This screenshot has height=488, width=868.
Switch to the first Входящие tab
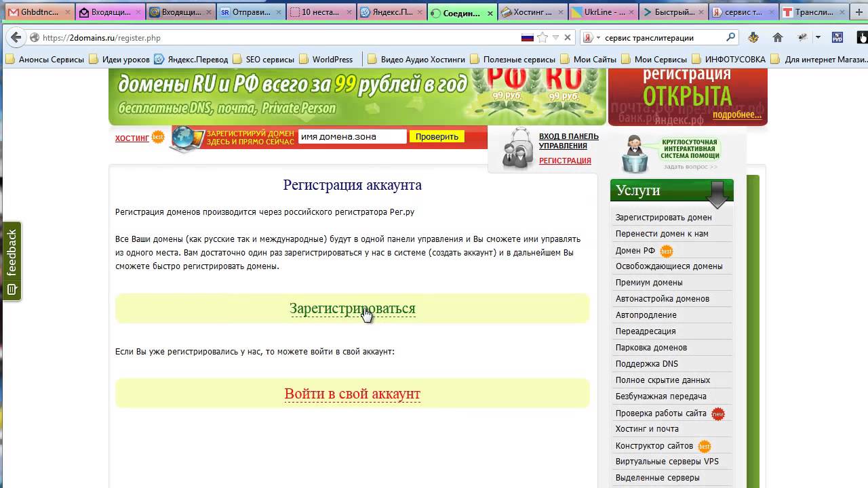[x=108, y=12]
